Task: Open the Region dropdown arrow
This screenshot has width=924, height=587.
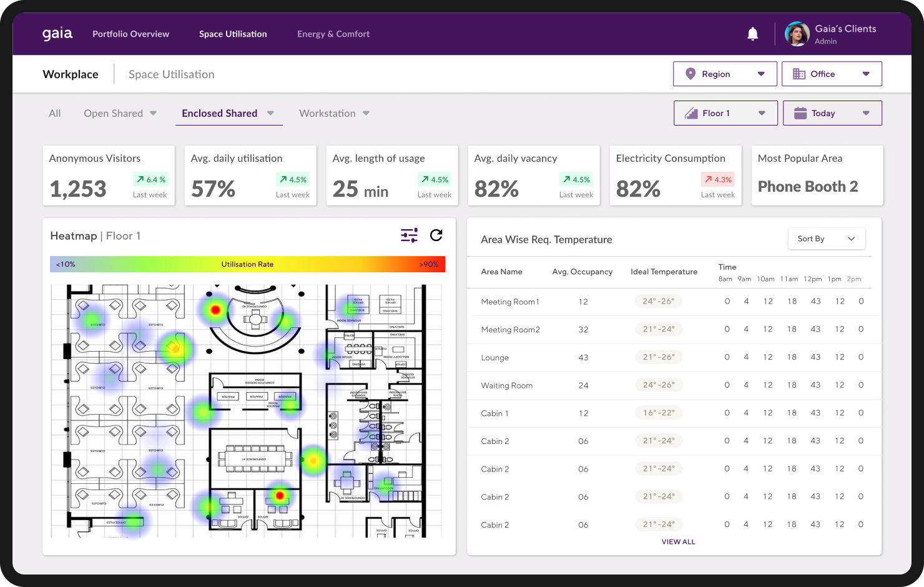Action: tap(761, 74)
